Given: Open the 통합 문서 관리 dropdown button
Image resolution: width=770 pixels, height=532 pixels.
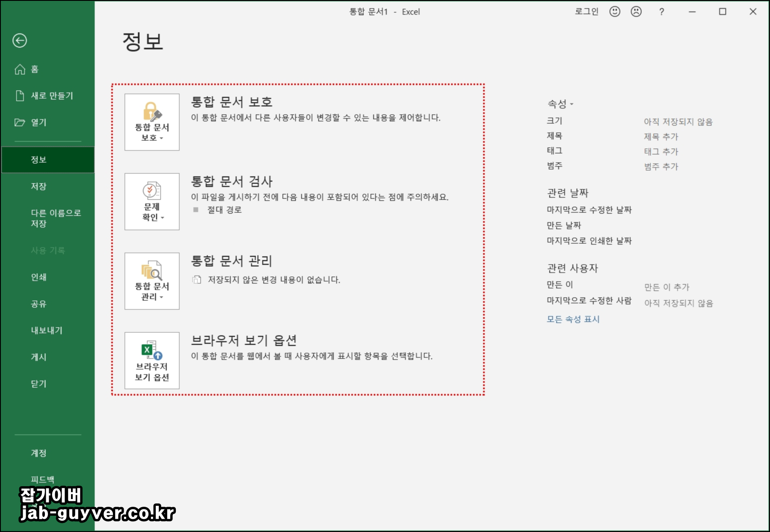Looking at the screenshot, I should pos(152,281).
